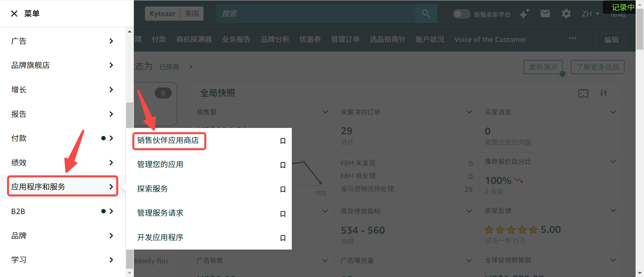
Task: Select 应用程序和服务 in the menu
Action: pyautogui.click(x=63, y=187)
